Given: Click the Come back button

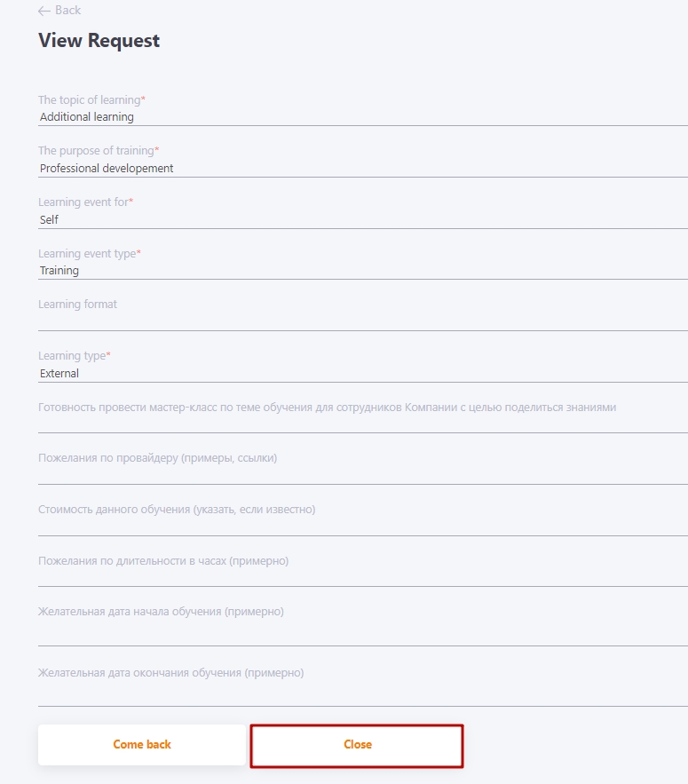Looking at the screenshot, I should [x=141, y=744].
